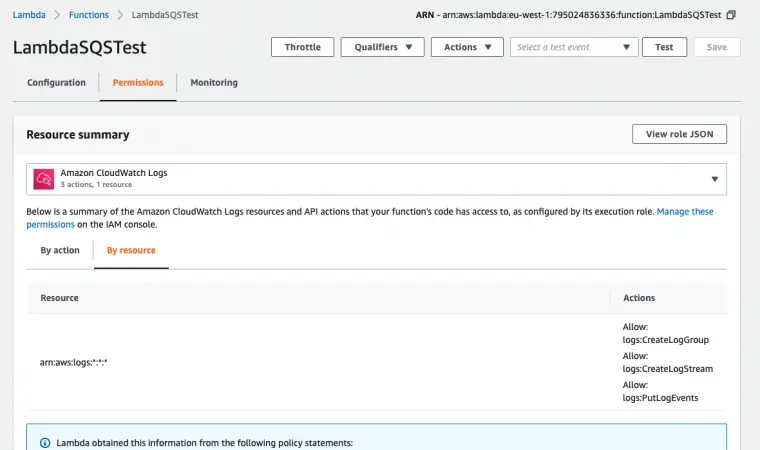Switch to the Configuration tab
The image size is (760, 450).
point(56,83)
